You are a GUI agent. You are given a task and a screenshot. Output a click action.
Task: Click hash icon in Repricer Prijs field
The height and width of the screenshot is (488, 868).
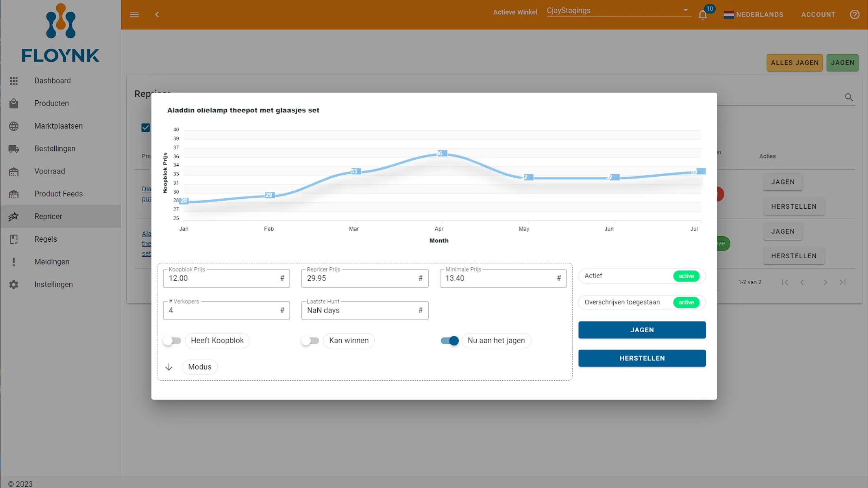(x=420, y=278)
